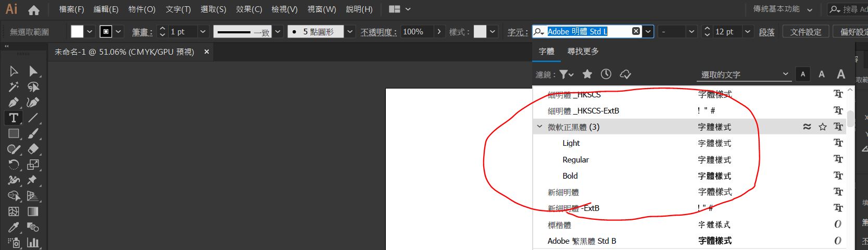
Task: Select the Rotate tool
Action: point(14,165)
